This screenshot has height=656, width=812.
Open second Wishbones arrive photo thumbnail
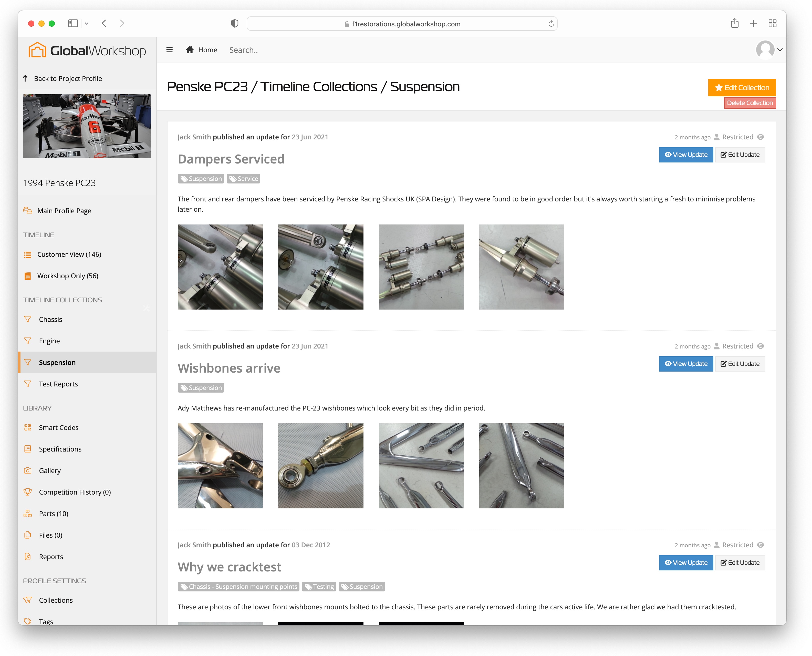click(x=321, y=466)
